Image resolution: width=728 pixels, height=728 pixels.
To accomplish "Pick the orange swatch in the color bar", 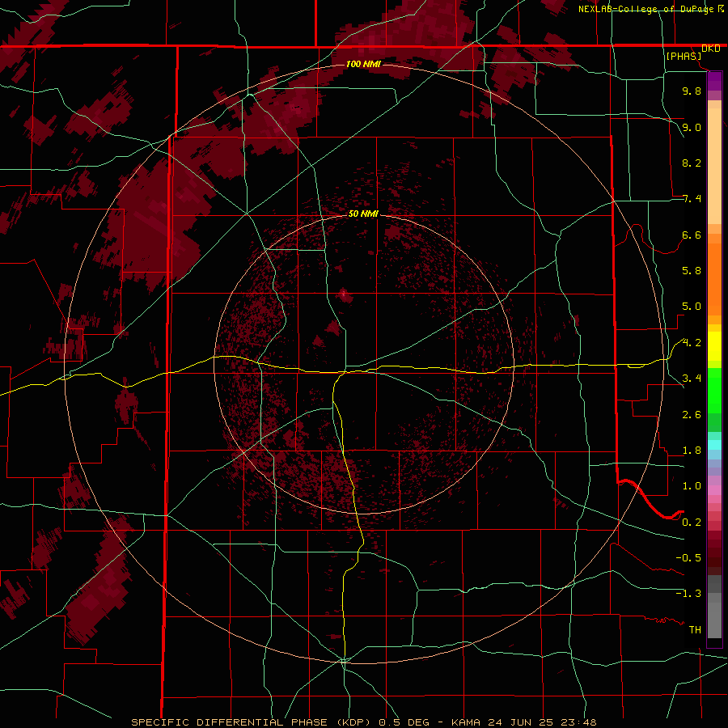I will tap(714, 280).
